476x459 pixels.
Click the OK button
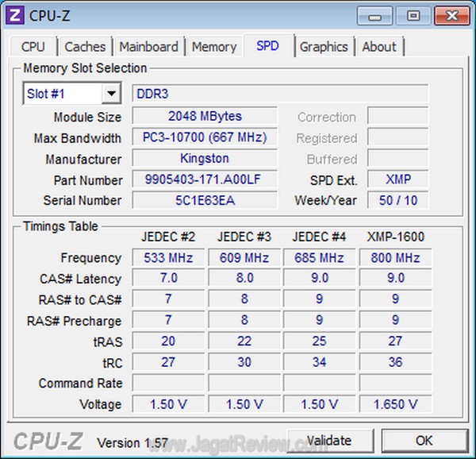424,440
